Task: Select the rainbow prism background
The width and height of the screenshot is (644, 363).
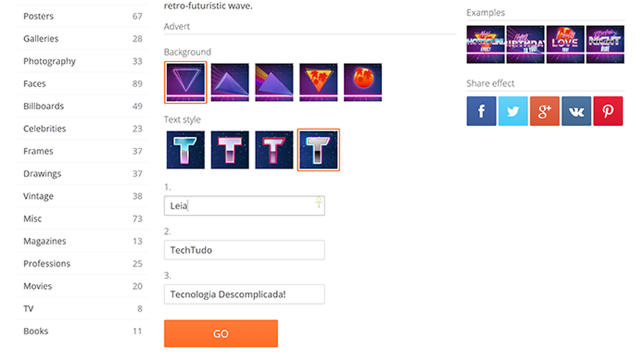Action: (274, 82)
